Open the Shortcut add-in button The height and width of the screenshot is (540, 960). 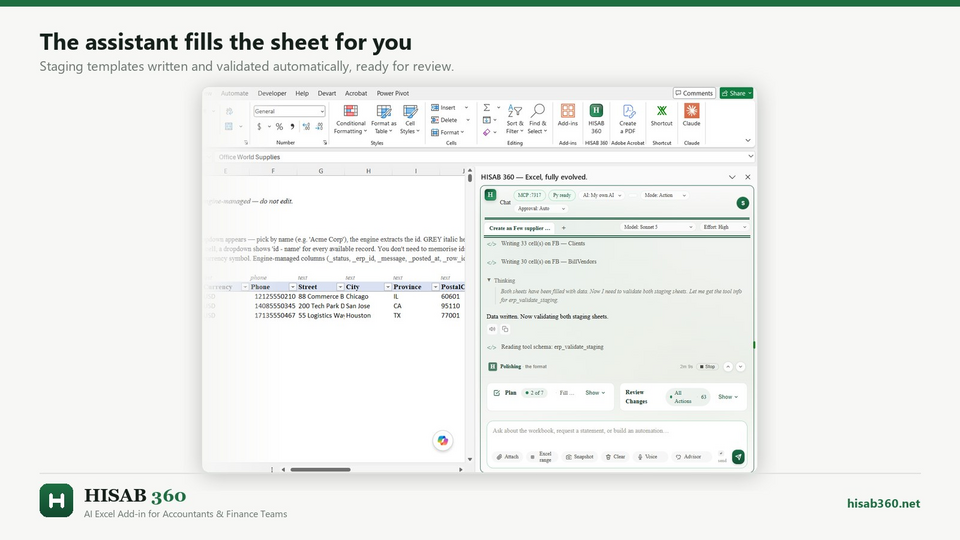pos(661,116)
